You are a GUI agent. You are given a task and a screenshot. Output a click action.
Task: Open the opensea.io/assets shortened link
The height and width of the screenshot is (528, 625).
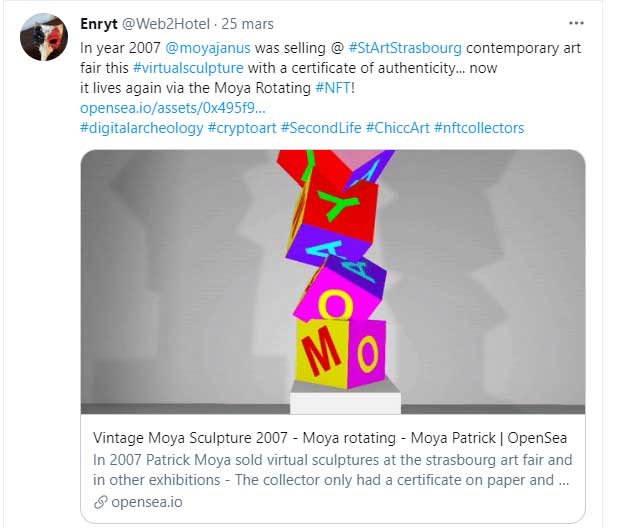point(172,107)
